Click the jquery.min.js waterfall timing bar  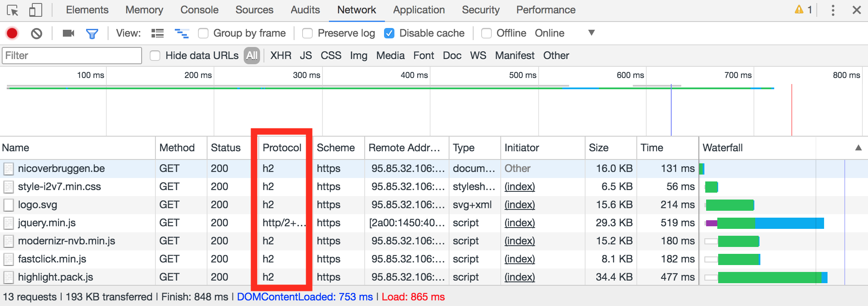(764, 223)
